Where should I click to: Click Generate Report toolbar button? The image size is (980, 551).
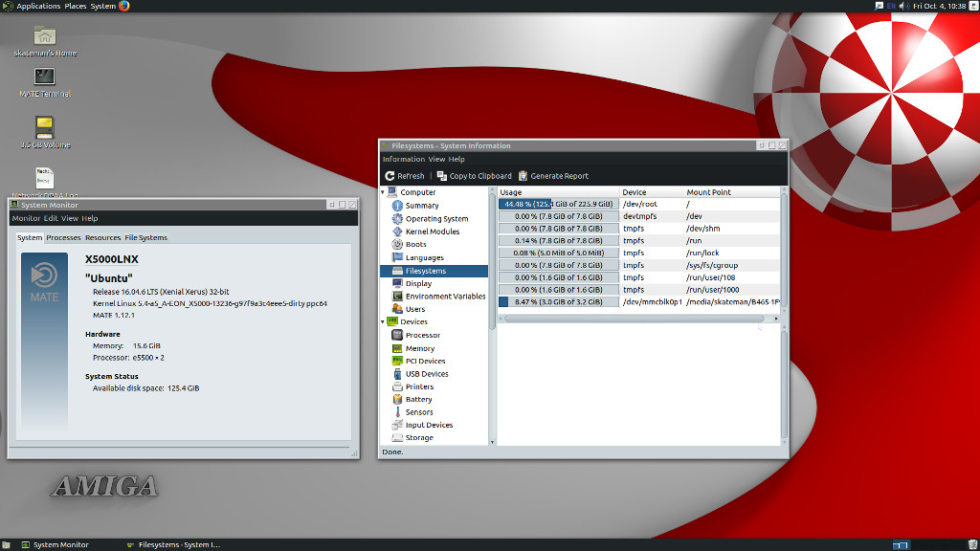(553, 176)
